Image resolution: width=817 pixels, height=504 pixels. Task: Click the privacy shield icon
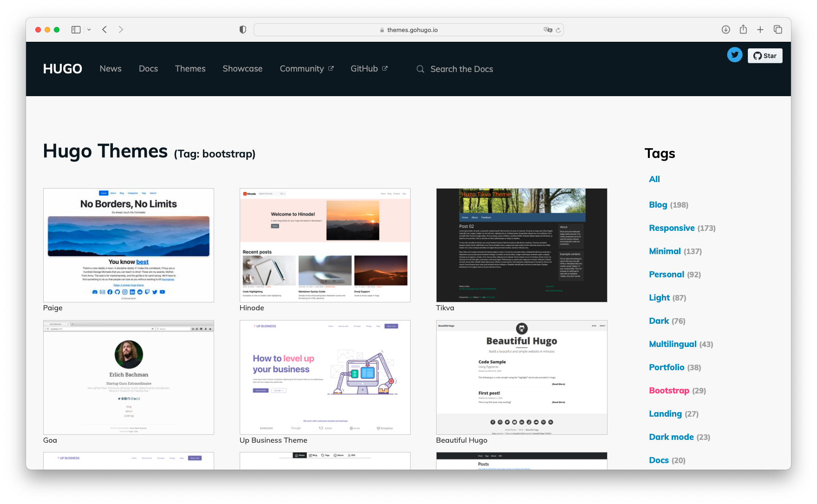[x=242, y=30]
